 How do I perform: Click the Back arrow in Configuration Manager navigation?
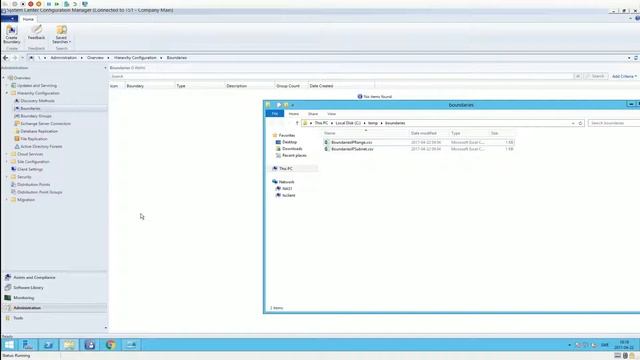click(x=6, y=58)
